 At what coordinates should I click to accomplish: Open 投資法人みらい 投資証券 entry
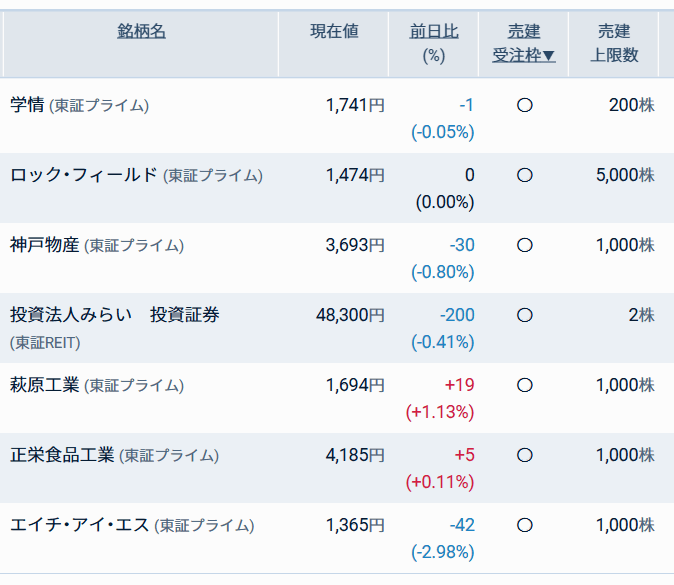pos(114,315)
